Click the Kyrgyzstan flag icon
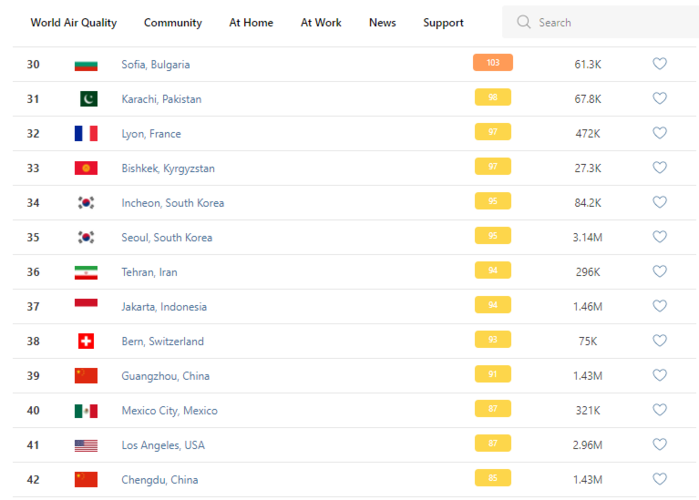 click(86, 168)
